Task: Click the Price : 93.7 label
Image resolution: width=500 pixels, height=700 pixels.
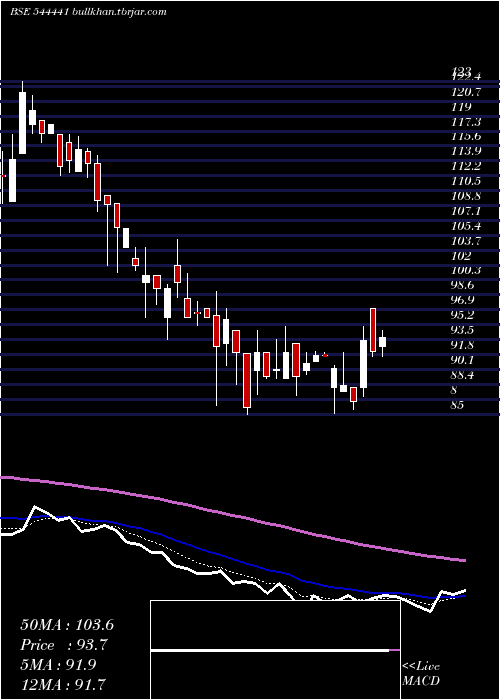Action: point(64,645)
